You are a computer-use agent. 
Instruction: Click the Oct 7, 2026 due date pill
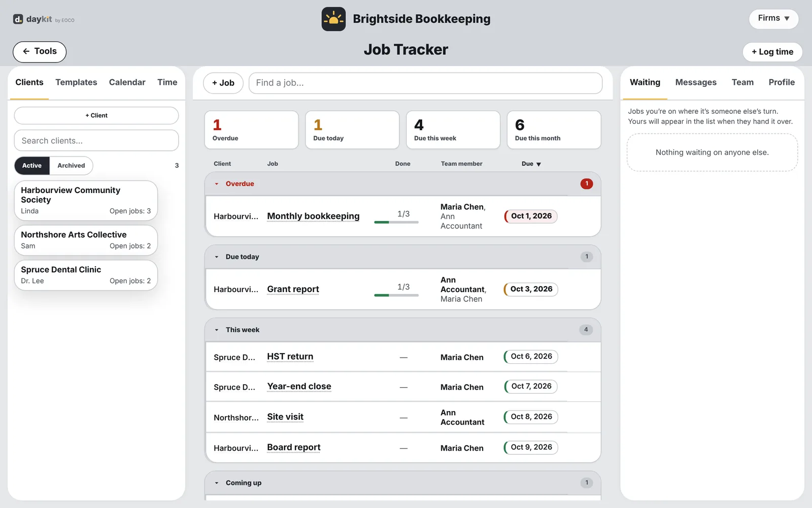coord(531,387)
